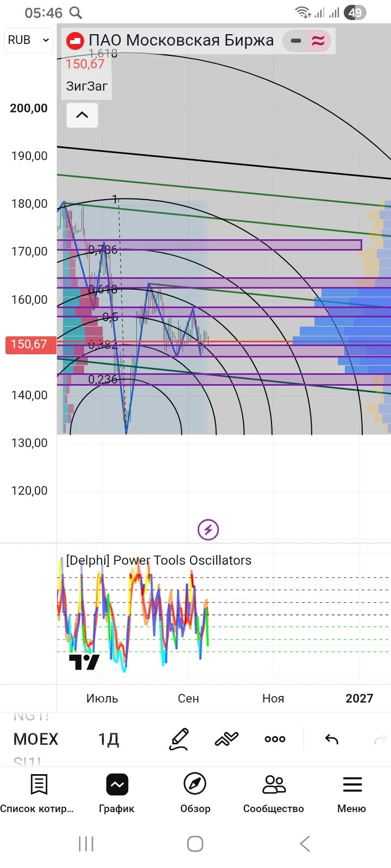Open the RUB currency dropdown
Image resolution: width=391 pixels, height=868 pixels.
coord(28,40)
